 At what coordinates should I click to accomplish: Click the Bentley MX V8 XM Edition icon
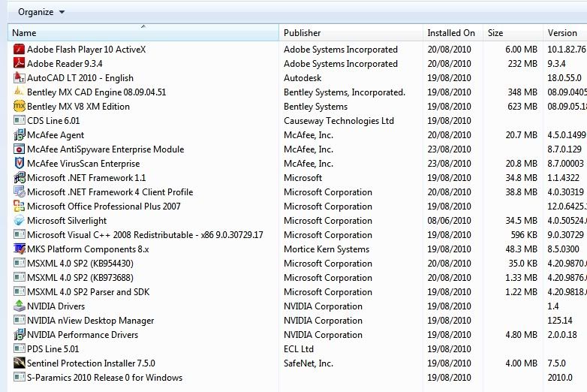pyautogui.click(x=19, y=107)
